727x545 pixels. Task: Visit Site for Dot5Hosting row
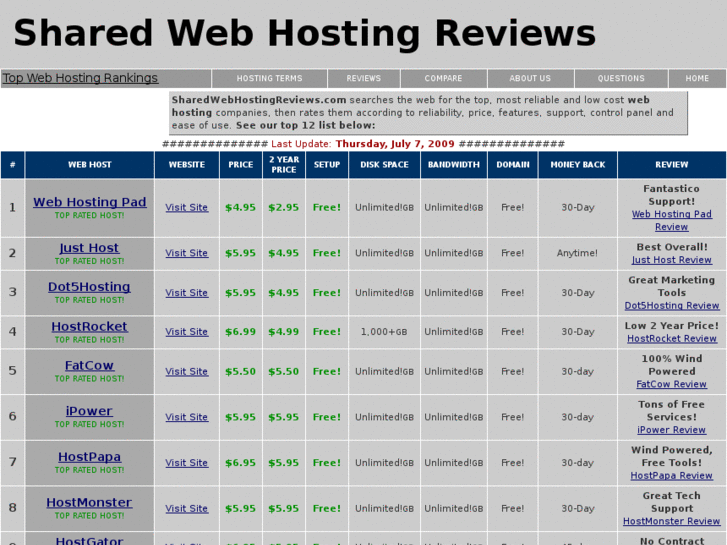click(186, 293)
